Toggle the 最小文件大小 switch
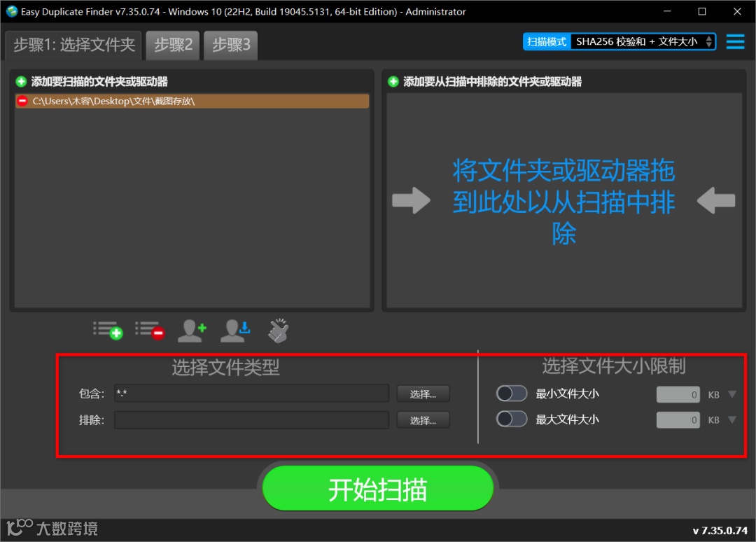The image size is (756, 542). (x=512, y=394)
